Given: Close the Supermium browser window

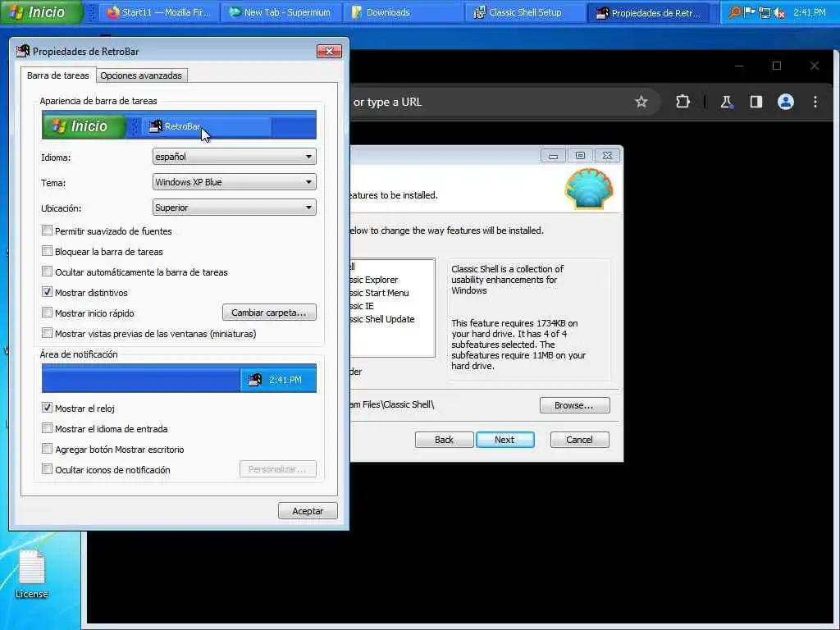Looking at the screenshot, I should click(x=815, y=66).
